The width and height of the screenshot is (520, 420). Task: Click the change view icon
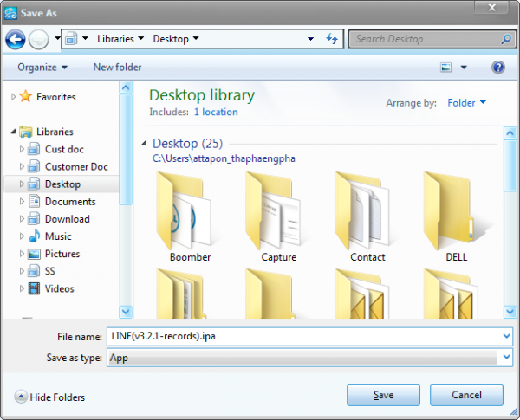point(446,67)
